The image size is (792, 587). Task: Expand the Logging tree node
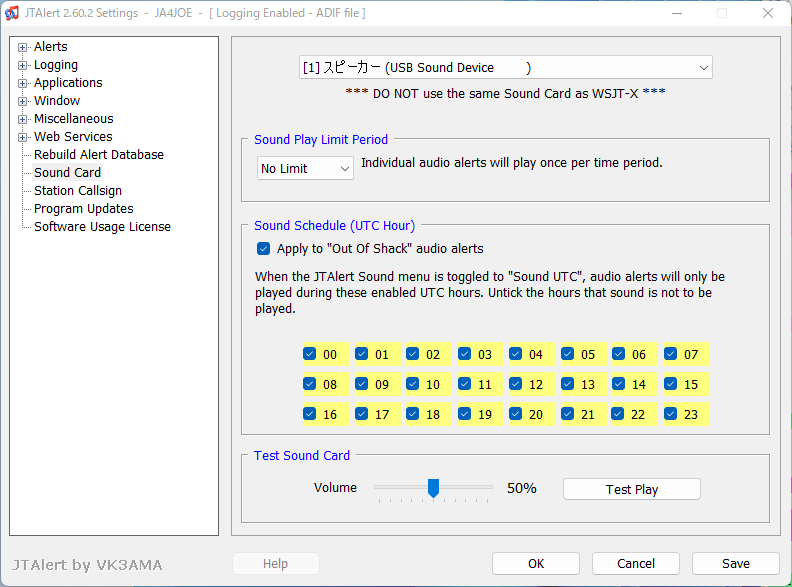pos(22,65)
